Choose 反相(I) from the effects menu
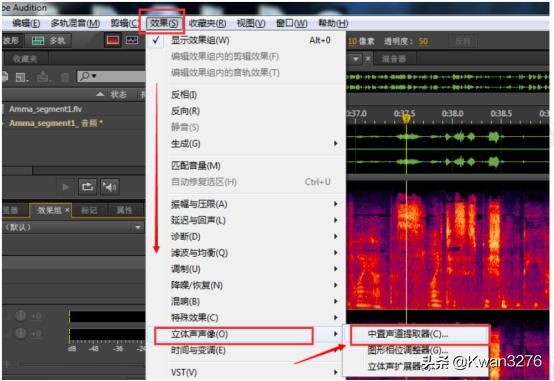554x381 pixels. pyautogui.click(x=246, y=94)
